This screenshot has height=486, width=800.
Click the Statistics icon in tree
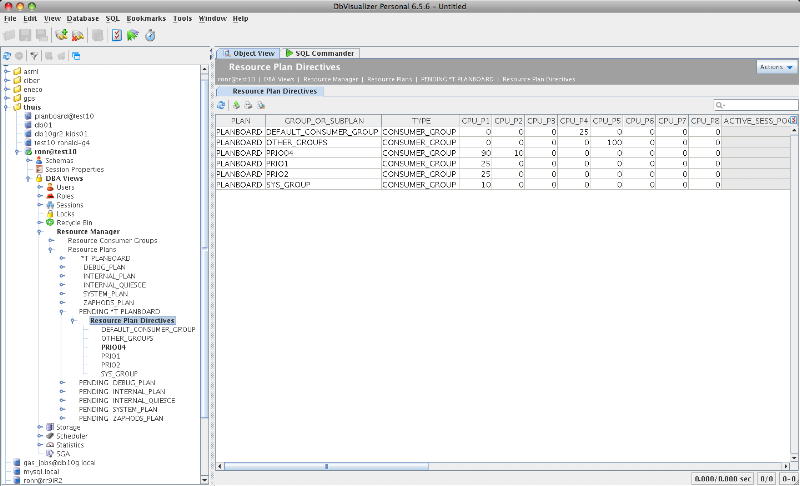tap(50, 445)
